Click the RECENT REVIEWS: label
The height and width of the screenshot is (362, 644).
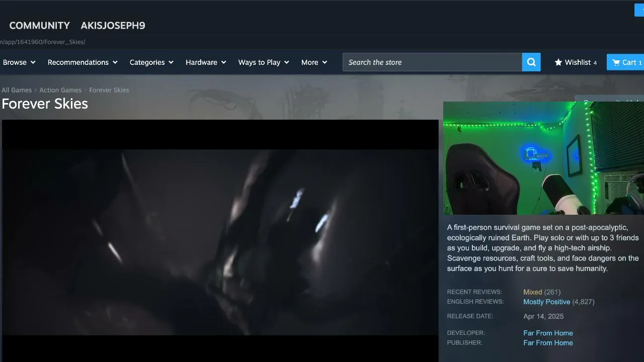point(474,292)
